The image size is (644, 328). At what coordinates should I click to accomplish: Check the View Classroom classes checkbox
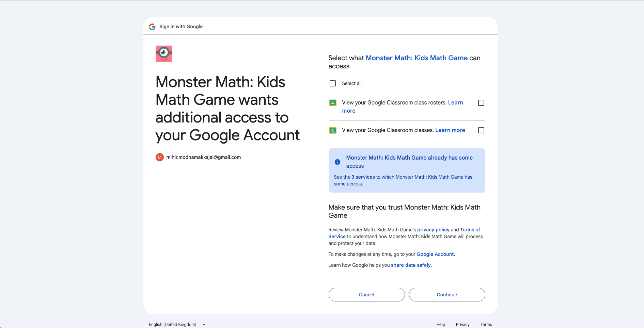tap(481, 130)
